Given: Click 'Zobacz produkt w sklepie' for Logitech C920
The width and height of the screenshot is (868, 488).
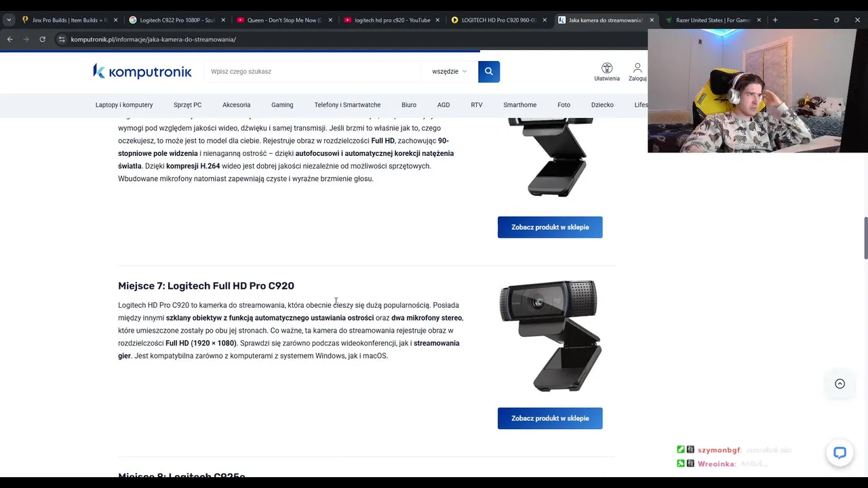Looking at the screenshot, I should pyautogui.click(x=550, y=418).
